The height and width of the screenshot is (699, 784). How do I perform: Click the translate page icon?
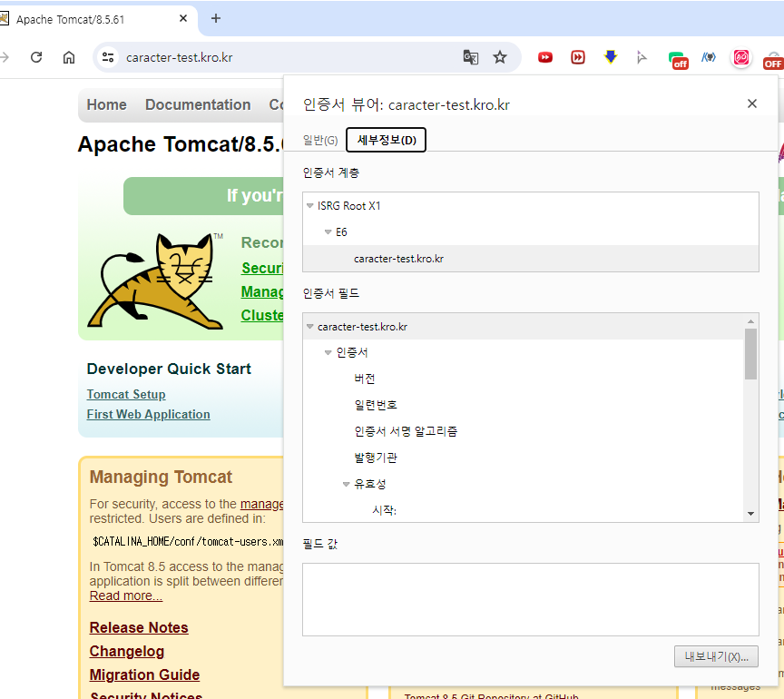(471, 57)
